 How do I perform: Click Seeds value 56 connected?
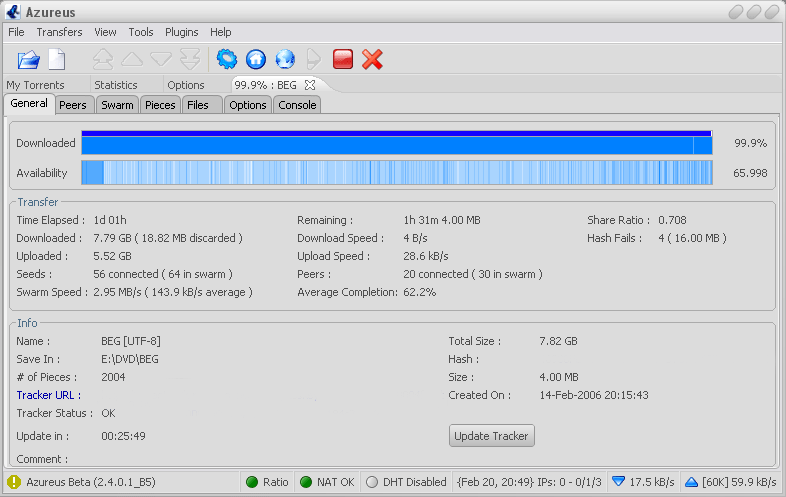tap(163, 274)
